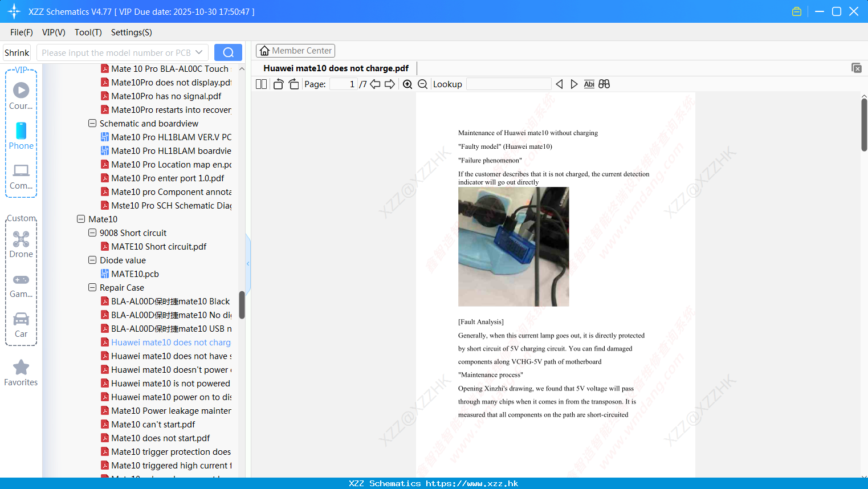
Task: Collapse the Diode value node
Action: pyautogui.click(x=92, y=260)
